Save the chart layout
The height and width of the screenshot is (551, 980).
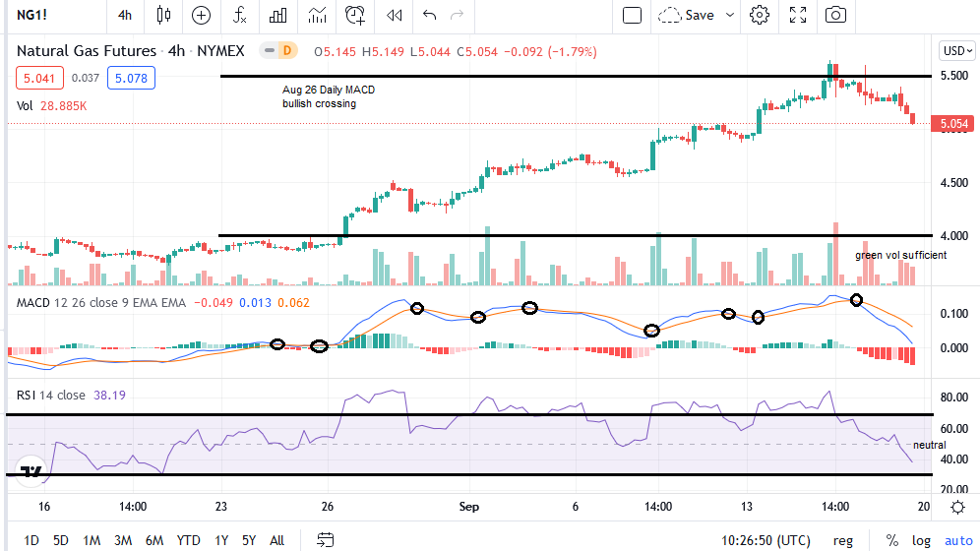[686, 15]
